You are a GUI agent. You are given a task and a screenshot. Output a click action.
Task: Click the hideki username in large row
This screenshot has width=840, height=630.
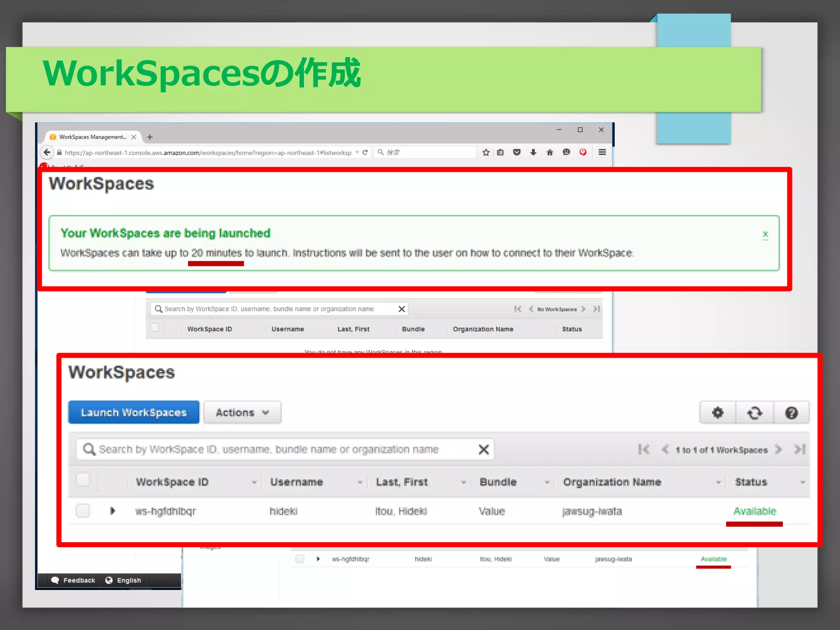[x=283, y=511]
